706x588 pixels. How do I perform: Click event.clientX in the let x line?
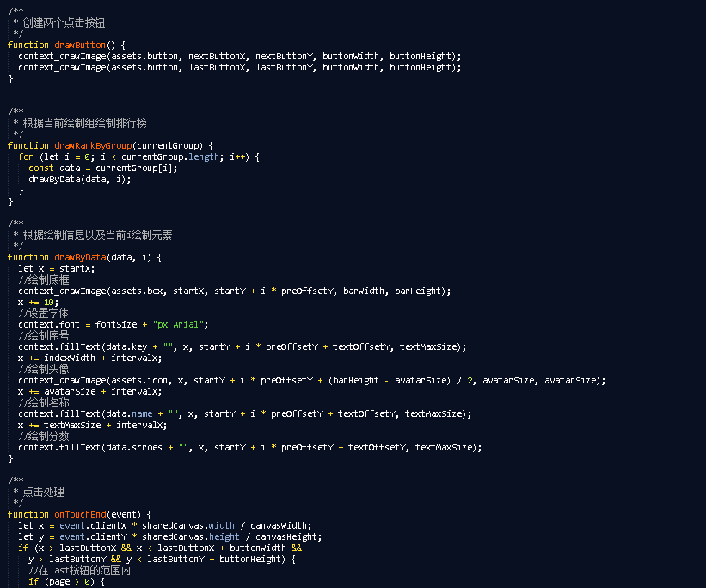[x=93, y=526]
